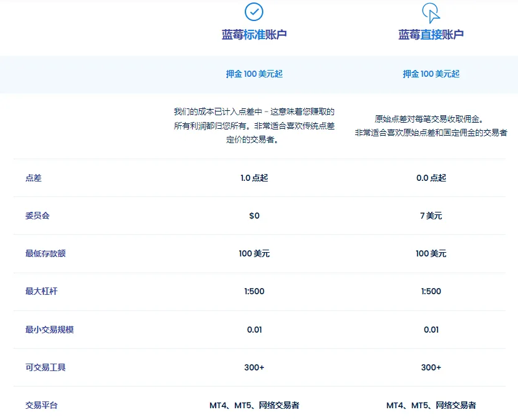The width and height of the screenshot is (518, 420).
Task: Click MT4、MT5、网络交易者 under standard account
Action: (x=254, y=405)
